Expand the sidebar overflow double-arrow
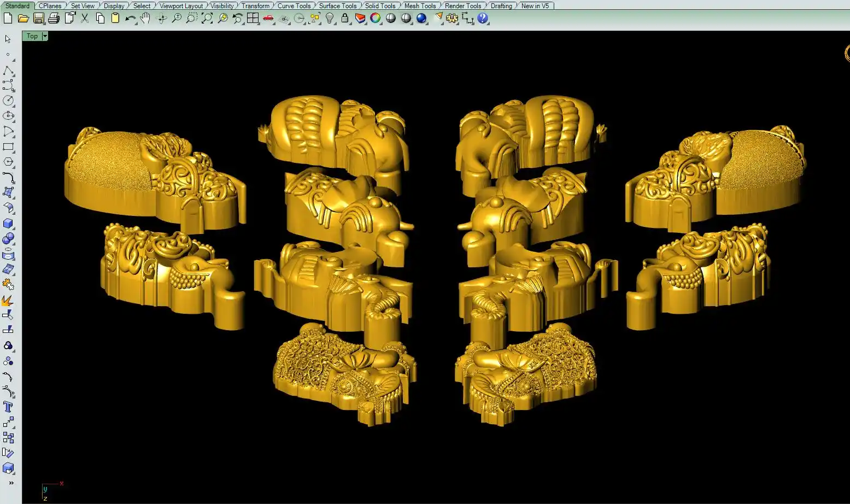 (x=11, y=483)
